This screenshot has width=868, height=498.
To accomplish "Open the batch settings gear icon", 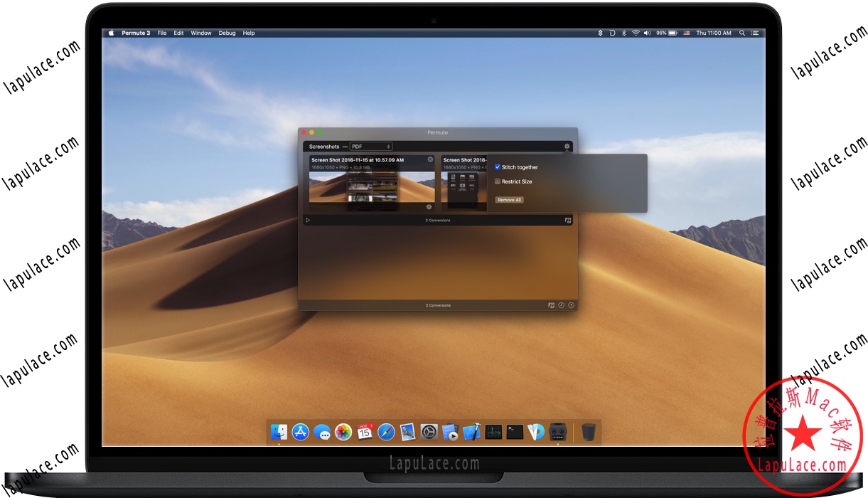I will tap(567, 145).
